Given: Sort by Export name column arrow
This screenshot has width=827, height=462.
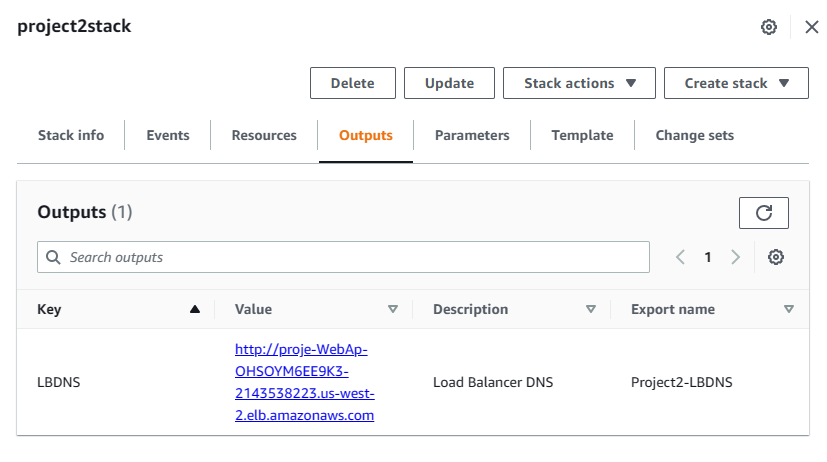Looking at the screenshot, I should click(x=789, y=309).
